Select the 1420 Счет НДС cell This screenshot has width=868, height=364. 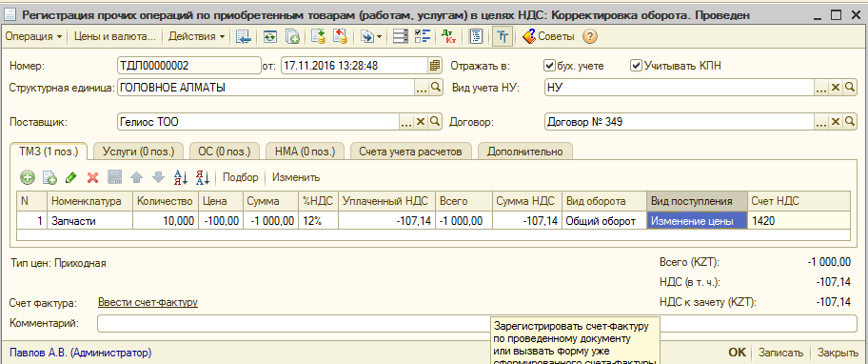coord(799,221)
